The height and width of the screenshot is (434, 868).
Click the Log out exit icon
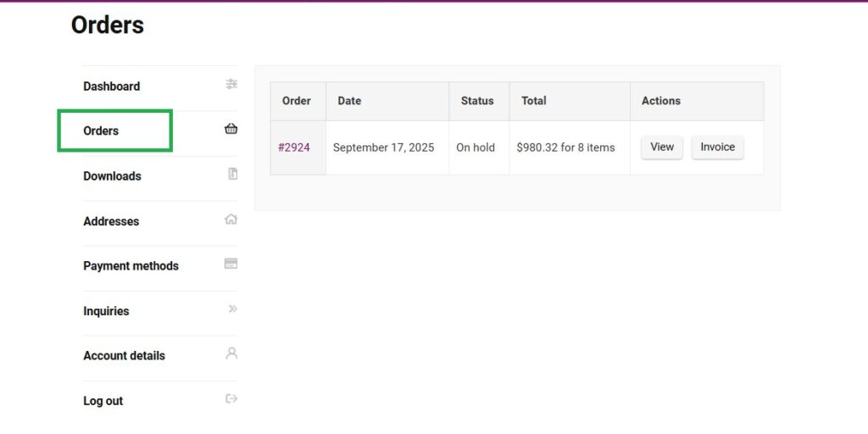tap(231, 398)
